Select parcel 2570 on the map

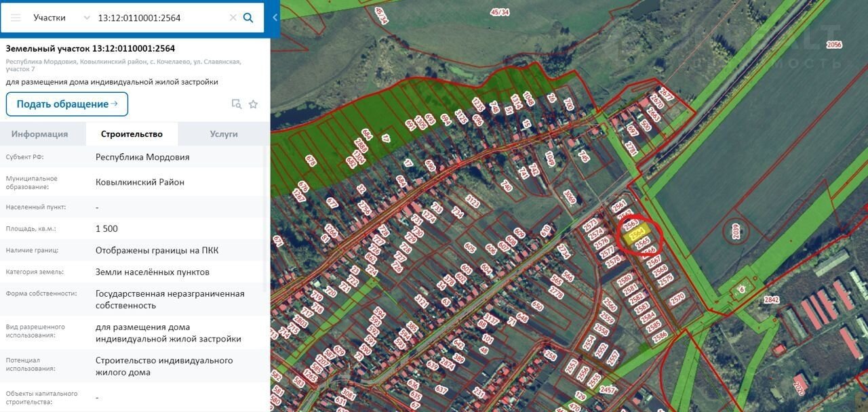tap(677, 297)
